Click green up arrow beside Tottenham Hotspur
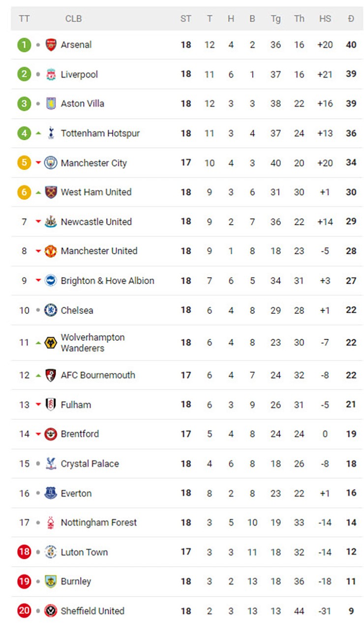This screenshot has width=364, height=623. [x=38, y=133]
